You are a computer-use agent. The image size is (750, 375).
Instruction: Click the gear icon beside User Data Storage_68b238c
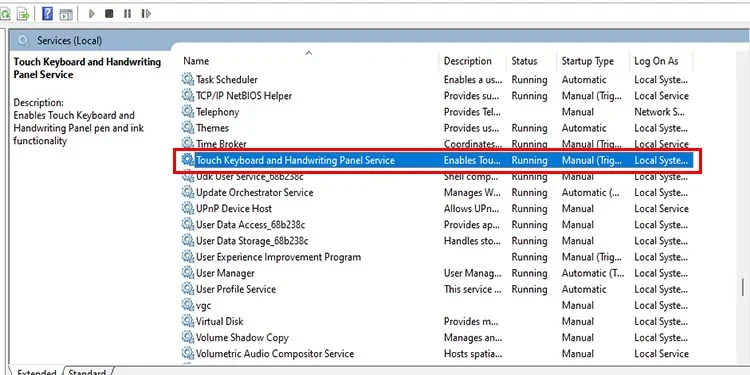(x=188, y=241)
